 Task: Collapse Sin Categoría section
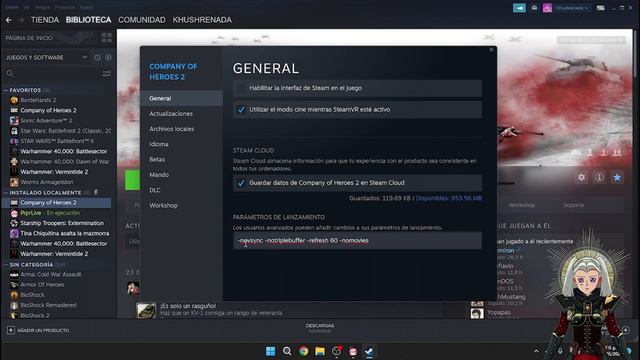pos(6,265)
